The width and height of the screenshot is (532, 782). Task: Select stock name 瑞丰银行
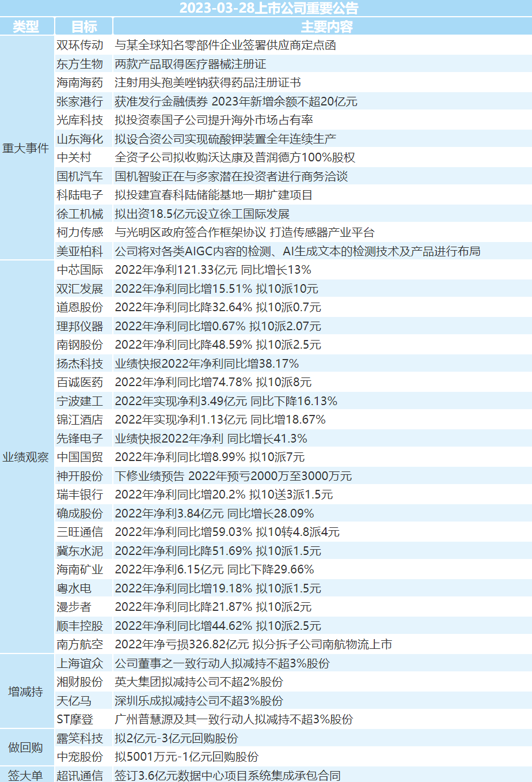[80, 494]
